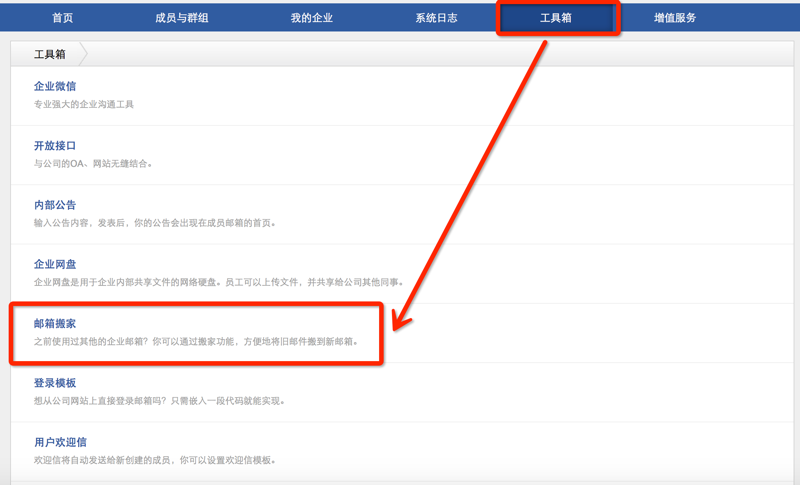
Task: Click the 用户欢迎信 link
Action: [x=60, y=442]
